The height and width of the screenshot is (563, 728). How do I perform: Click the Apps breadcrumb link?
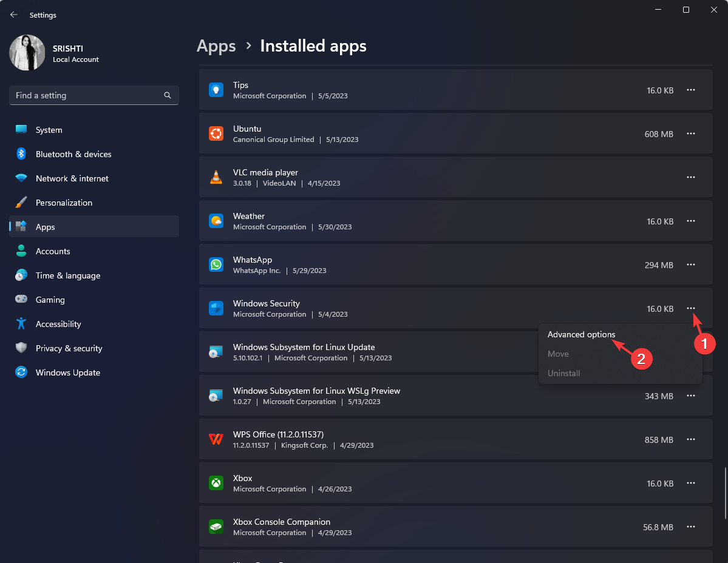(216, 46)
